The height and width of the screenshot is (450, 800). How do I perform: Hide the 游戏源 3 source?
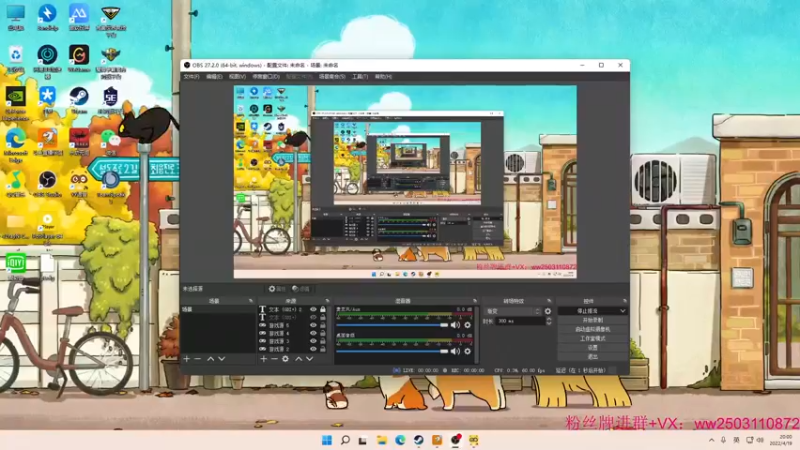(x=313, y=341)
